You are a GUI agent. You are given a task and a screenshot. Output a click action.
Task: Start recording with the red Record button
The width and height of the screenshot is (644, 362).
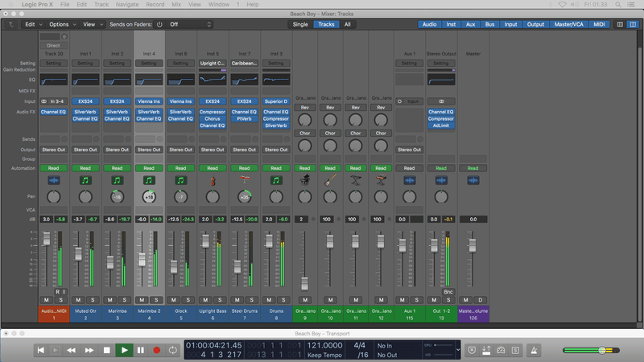click(x=156, y=350)
